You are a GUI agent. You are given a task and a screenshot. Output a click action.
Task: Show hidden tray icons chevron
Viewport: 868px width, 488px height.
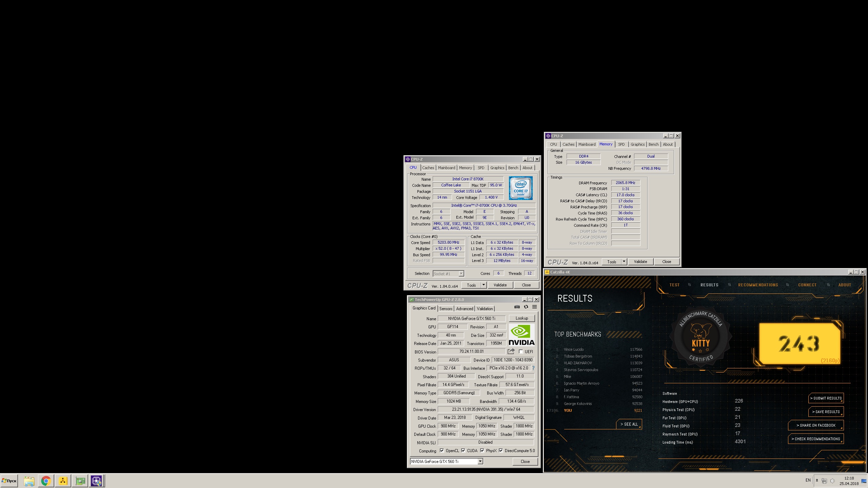817,481
